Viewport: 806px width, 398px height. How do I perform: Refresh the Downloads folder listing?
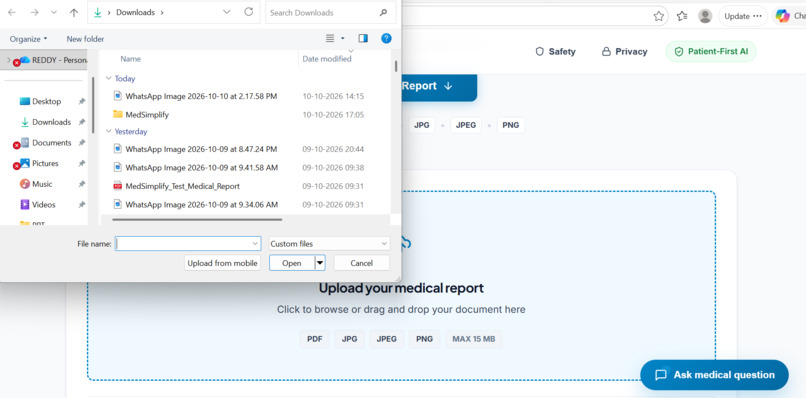pyautogui.click(x=249, y=12)
